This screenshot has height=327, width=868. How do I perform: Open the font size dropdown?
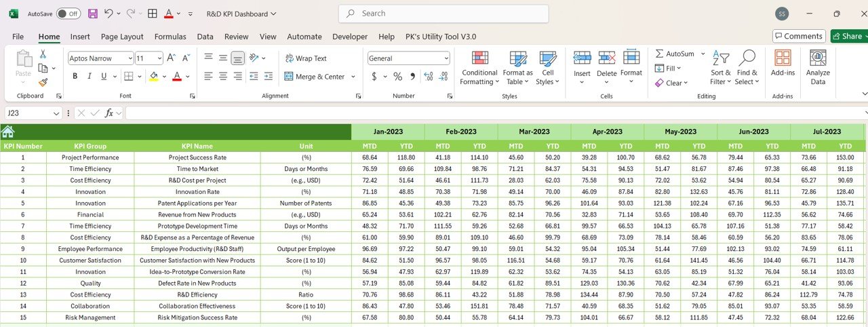coord(158,58)
